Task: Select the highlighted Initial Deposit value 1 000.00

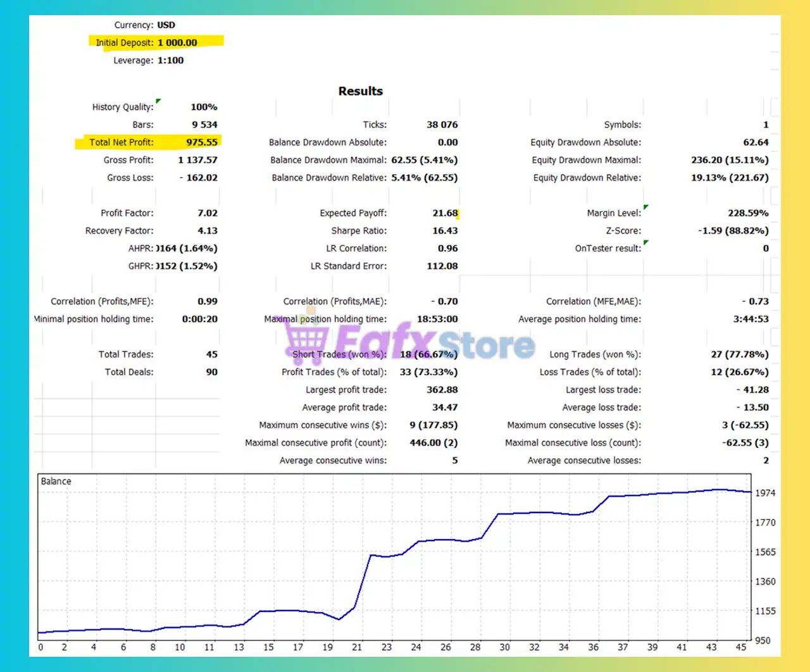Action: pyautogui.click(x=177, y=42)
